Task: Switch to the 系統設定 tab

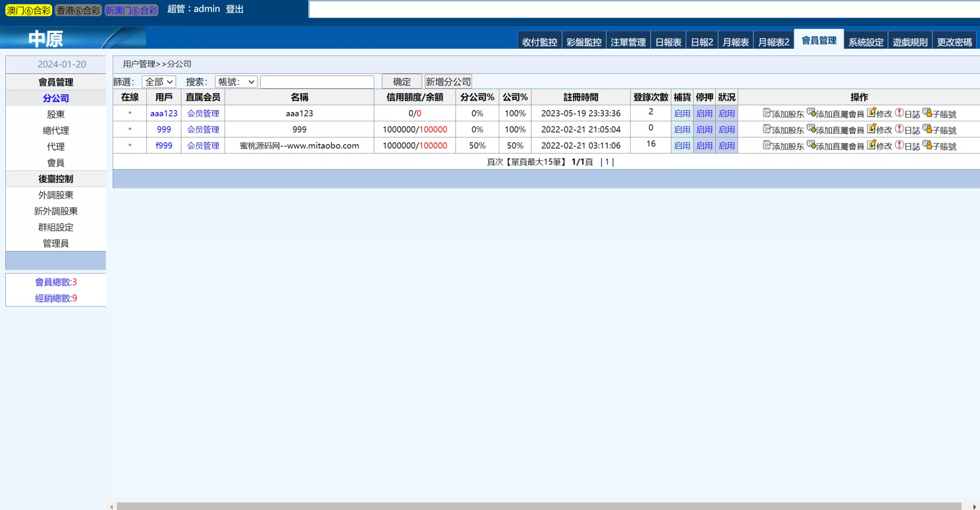Action: (865, 41)
